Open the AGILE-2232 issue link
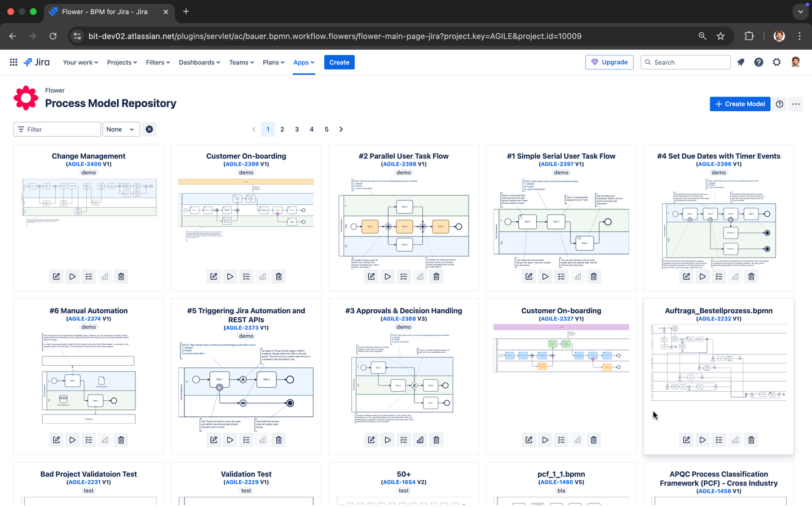This screenshot has width=812, height=508. [714, 319]
